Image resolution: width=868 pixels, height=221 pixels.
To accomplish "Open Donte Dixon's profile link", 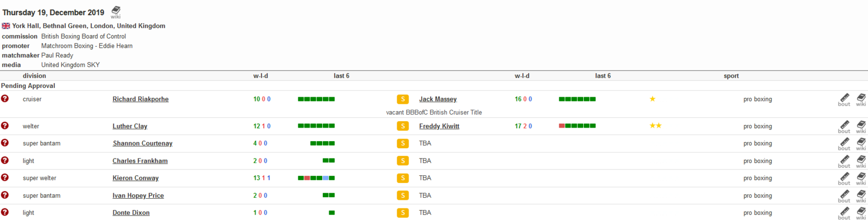I will [x=131, y=213].
